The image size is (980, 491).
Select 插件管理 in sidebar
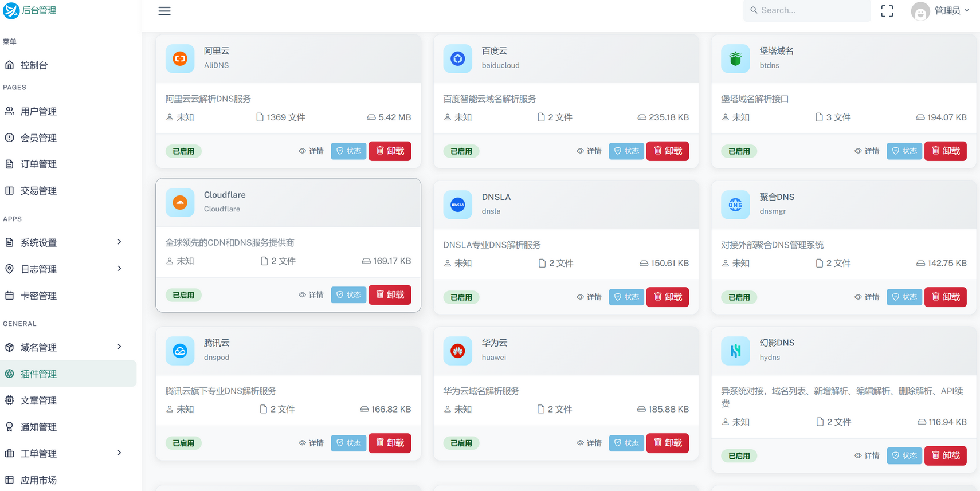pyautogui.click(x=68, y=374)
